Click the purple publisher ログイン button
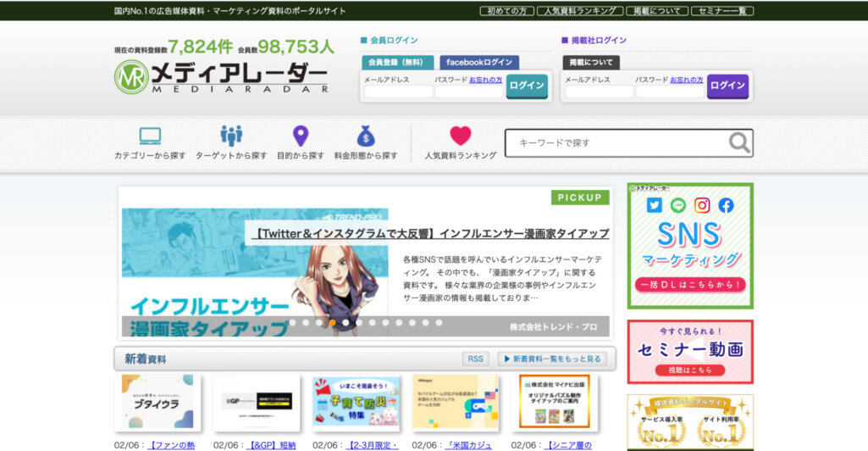The image size is (868, 451). click(x=727, y=86)
